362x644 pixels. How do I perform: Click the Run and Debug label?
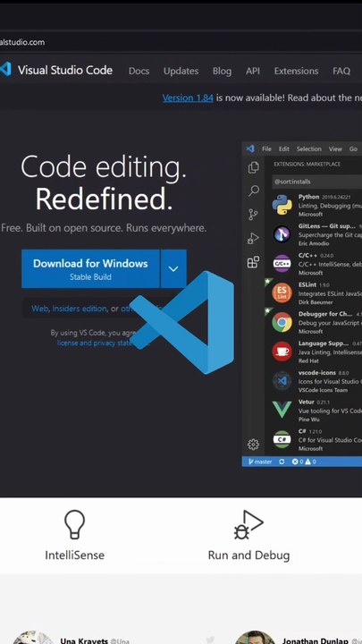(248, 555)
